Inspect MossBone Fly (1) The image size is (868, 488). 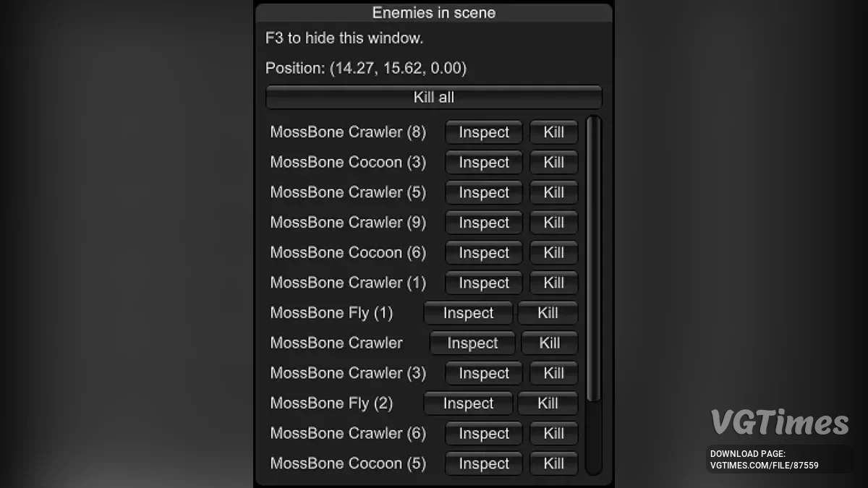tap(468, 313)
